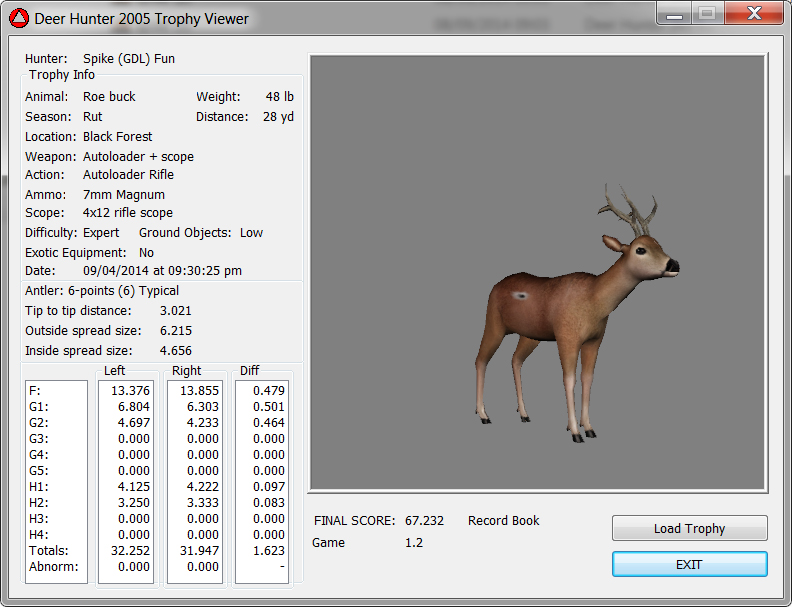Click the window title bar text
792x607 pixels.
142,19
